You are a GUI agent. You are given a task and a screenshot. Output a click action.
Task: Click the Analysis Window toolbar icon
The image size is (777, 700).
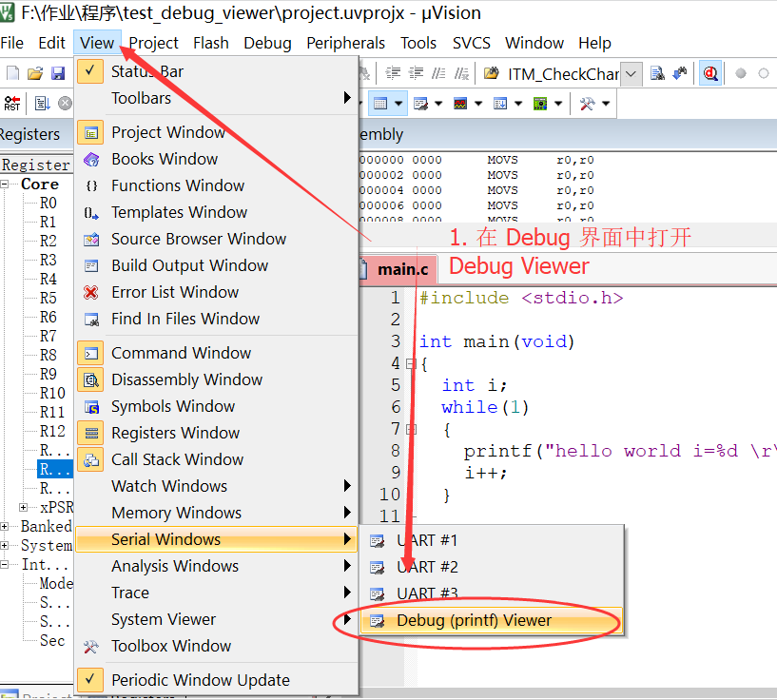[x=460, y=104]
